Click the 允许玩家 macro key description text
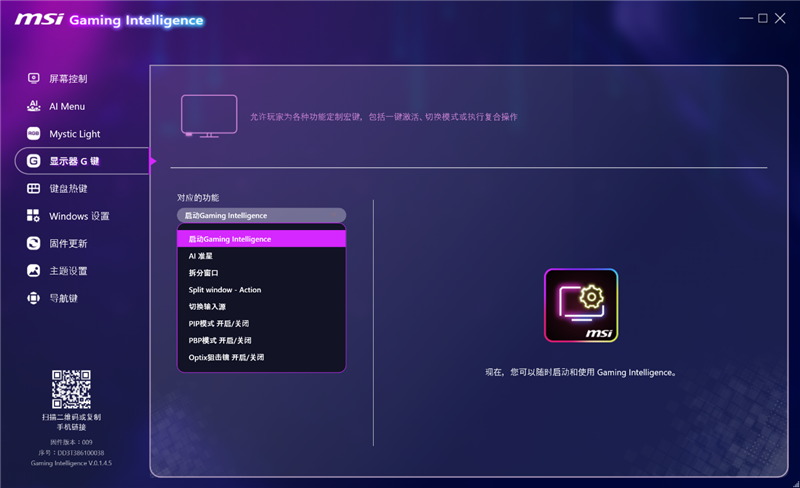 pyautogui.click(x=384, y=117)
